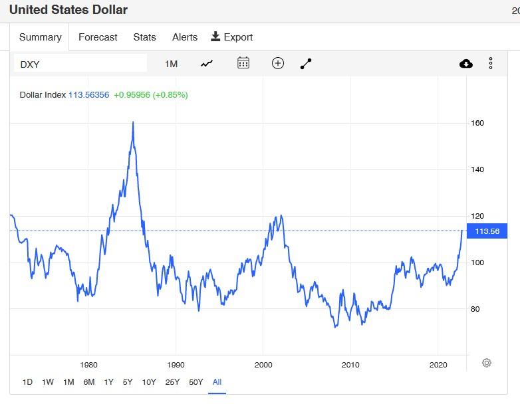This screenshot has height=420, width=520.
Task: Switch to the Forecast tab
Action: (98, 37)
